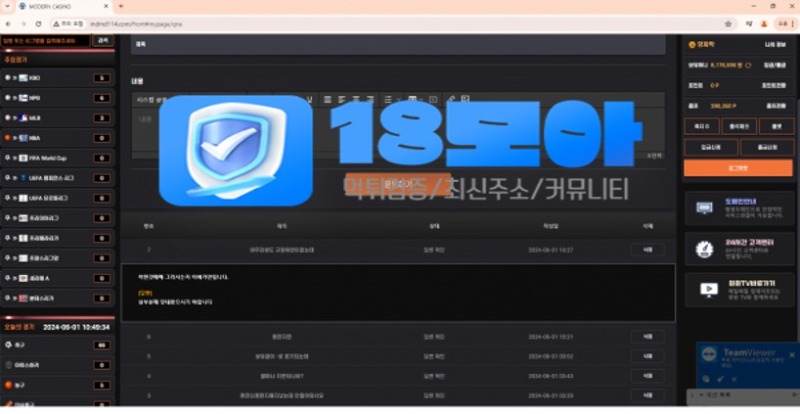Open the MLB league row

[57, 118]
